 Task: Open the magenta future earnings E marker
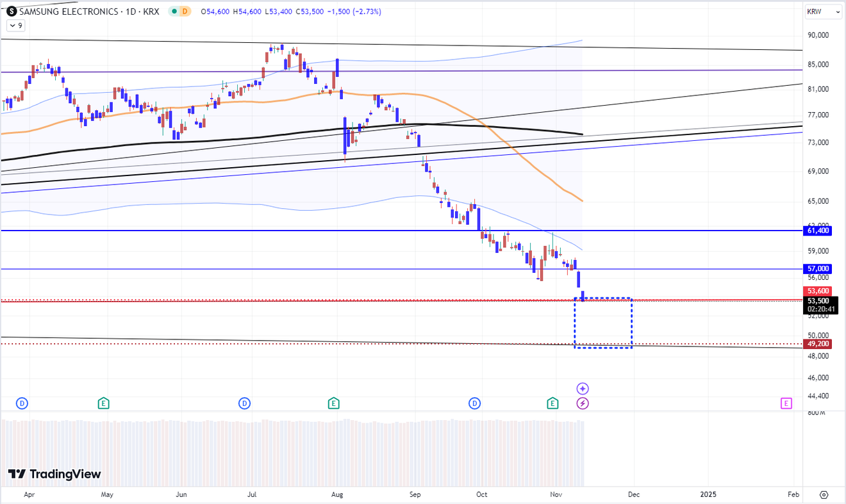click(786, 403)
